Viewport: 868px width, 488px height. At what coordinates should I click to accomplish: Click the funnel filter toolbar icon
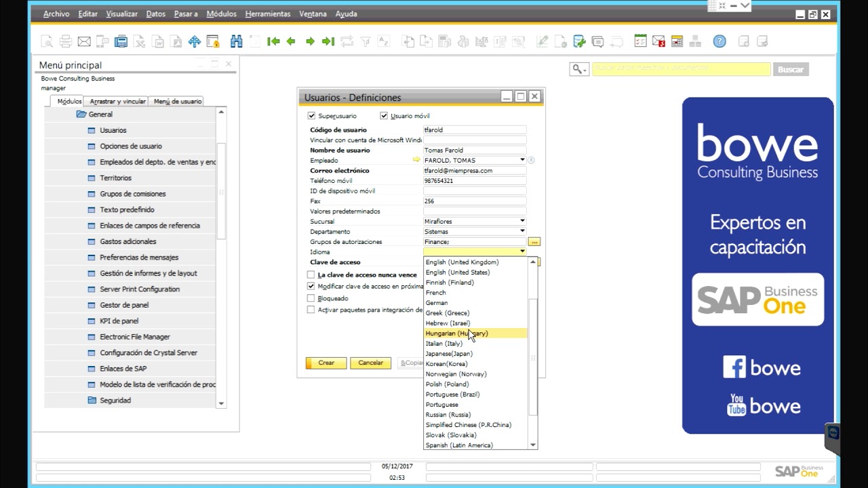(366, 41)
